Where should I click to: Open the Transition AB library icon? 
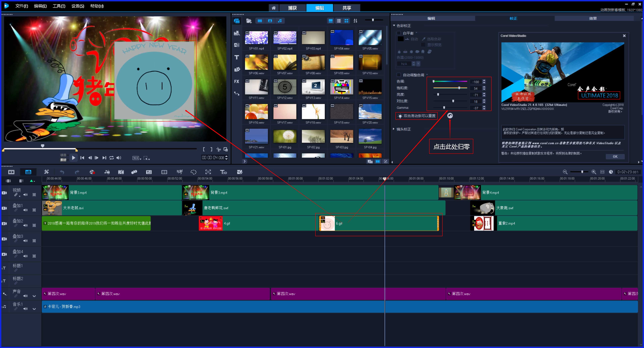[237, 45]
